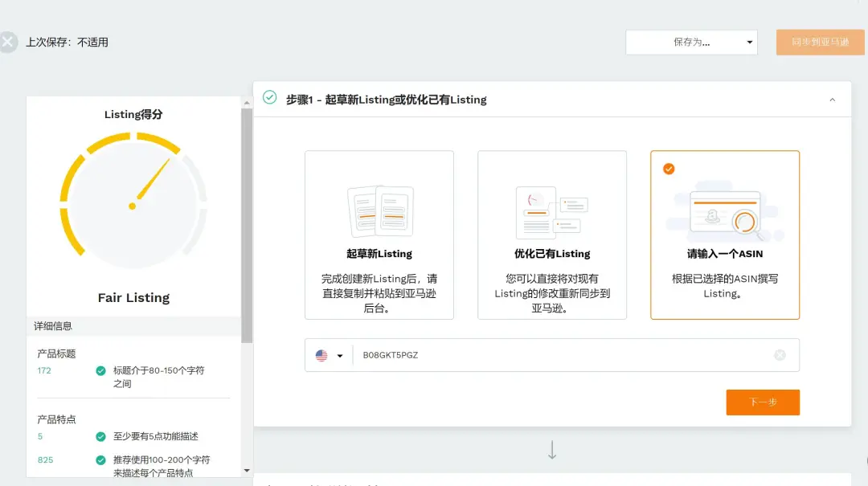
Task: Clear the ASIN field using the X icon
Action: 778,354
